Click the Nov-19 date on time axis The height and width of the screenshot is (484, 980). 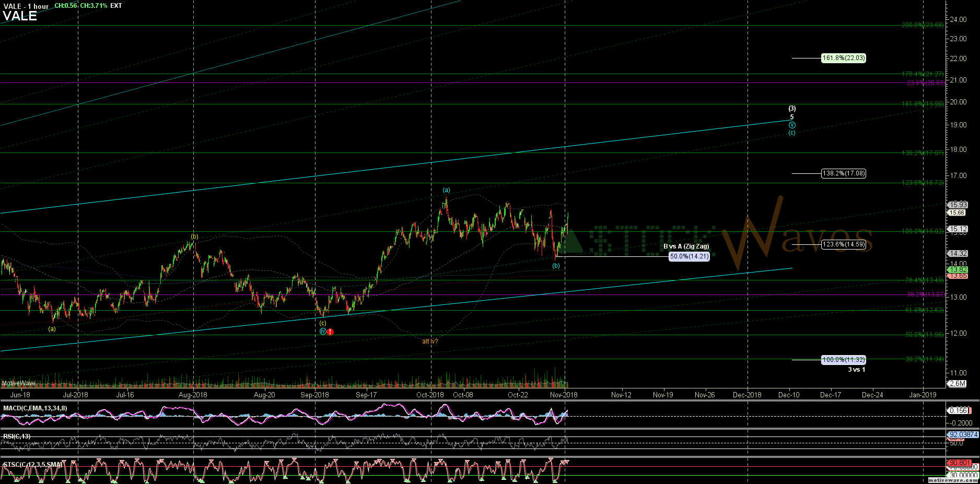[663, 395]
